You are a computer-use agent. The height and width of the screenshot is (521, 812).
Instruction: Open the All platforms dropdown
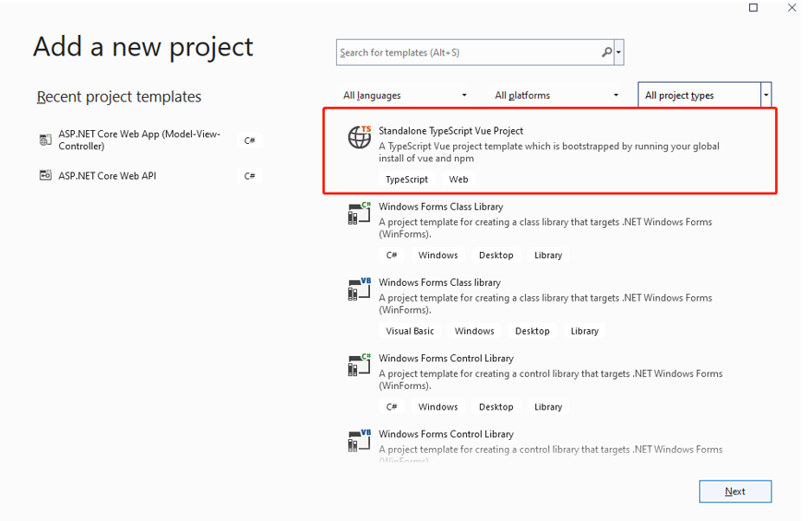click(556, 95)
